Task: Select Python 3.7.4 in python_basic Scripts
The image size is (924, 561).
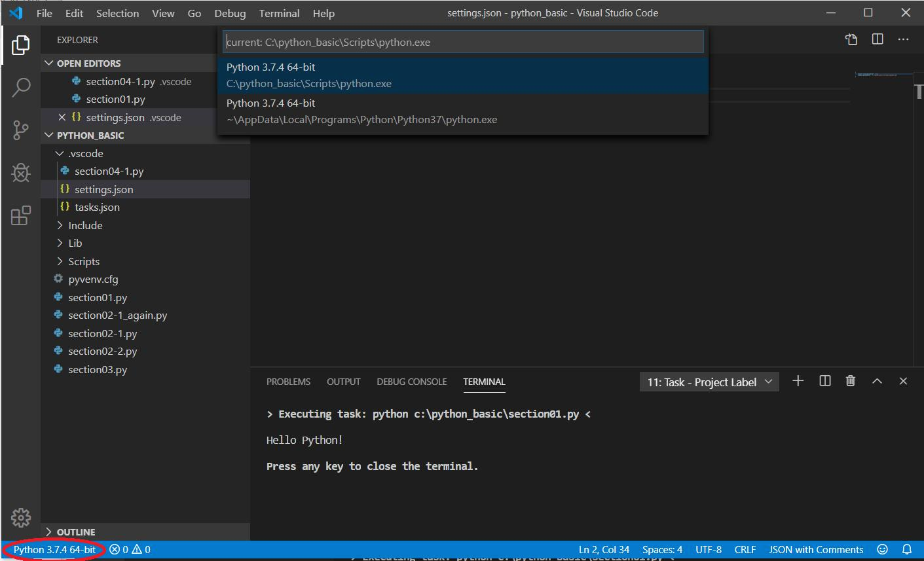Action: coord(463,75)
